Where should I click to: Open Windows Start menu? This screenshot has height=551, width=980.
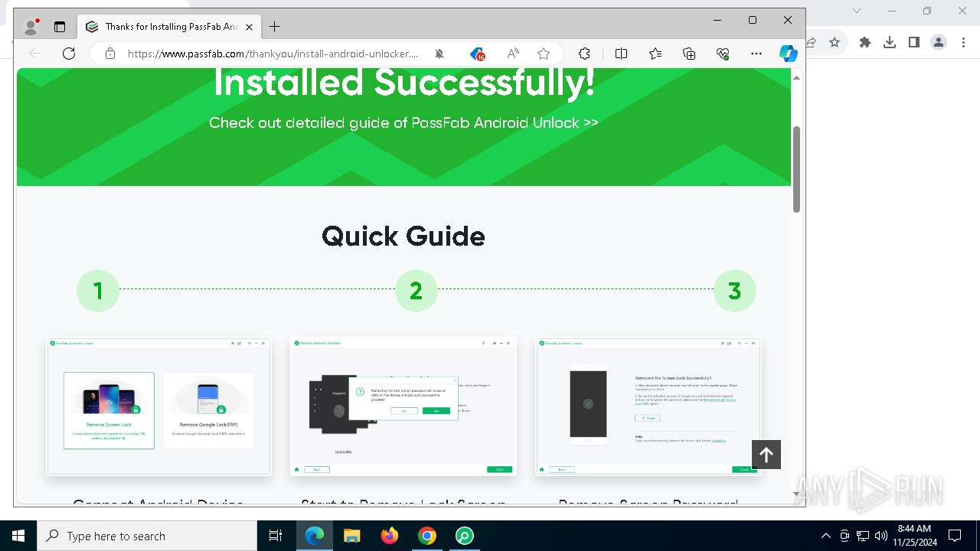point(18,536)
